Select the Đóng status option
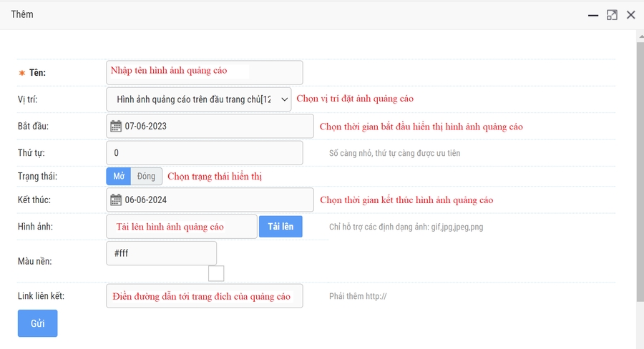 [146, 176]
